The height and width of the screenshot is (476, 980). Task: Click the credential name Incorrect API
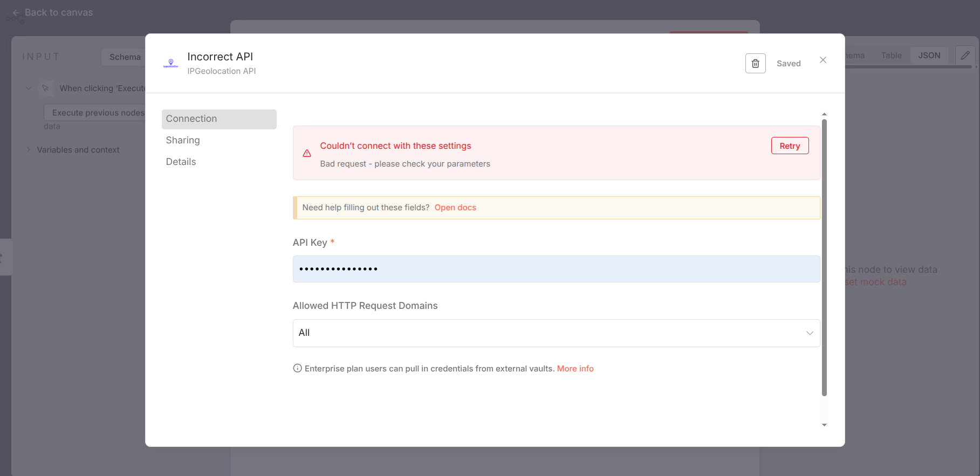220,57
